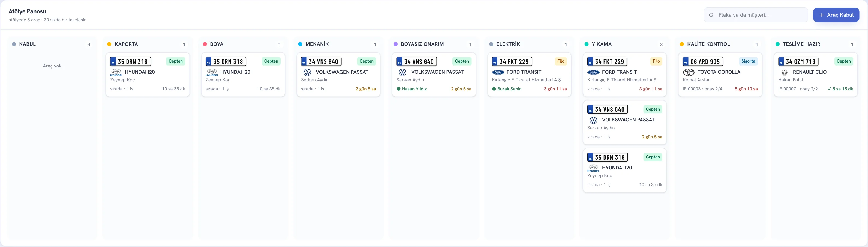Click Ford logo in the Yıkama column
The image size is (868, 247).
(x=593, y=72)
